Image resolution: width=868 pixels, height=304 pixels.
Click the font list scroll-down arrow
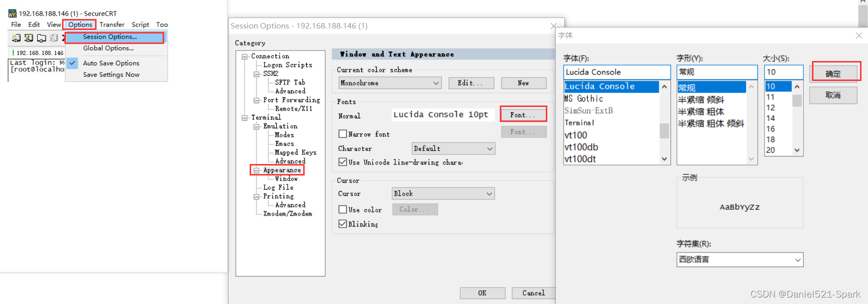pos(664,159)
